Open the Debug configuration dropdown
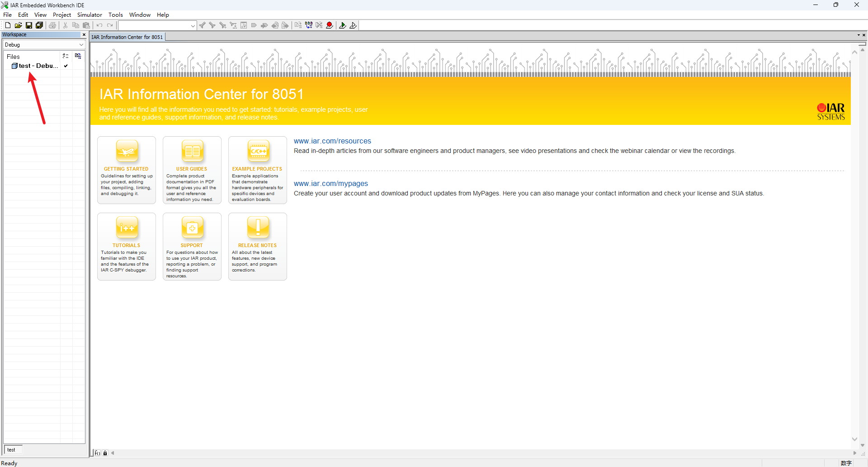Image resolution: width=868 pixels, height=467 pixels. [x=81, y=45]
